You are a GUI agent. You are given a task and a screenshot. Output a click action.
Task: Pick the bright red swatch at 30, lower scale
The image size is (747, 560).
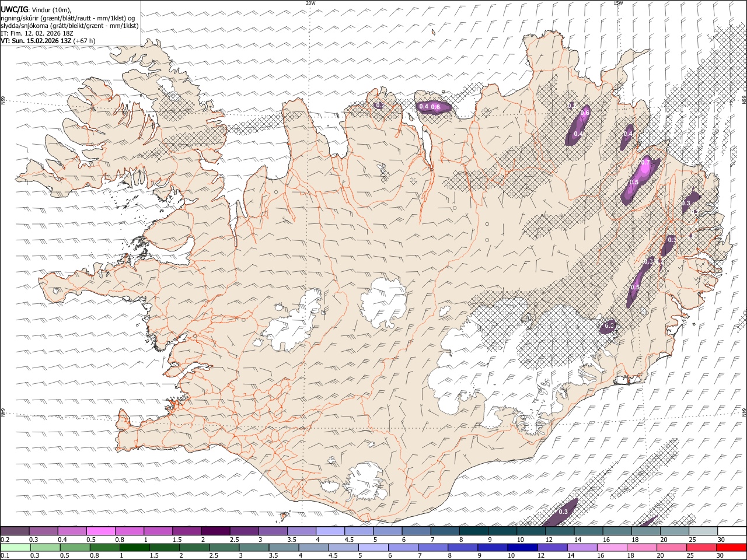[731, 547]
